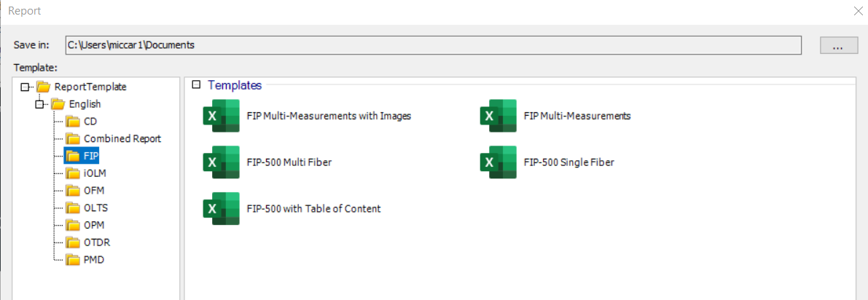868x300 pixels.
Task: Select the CD folder in tree
Action: pyautogui.click(x=90, y=122)
